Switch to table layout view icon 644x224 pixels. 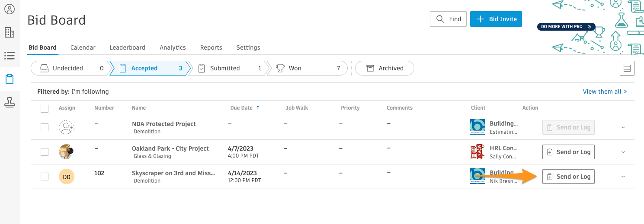[627, 68]
